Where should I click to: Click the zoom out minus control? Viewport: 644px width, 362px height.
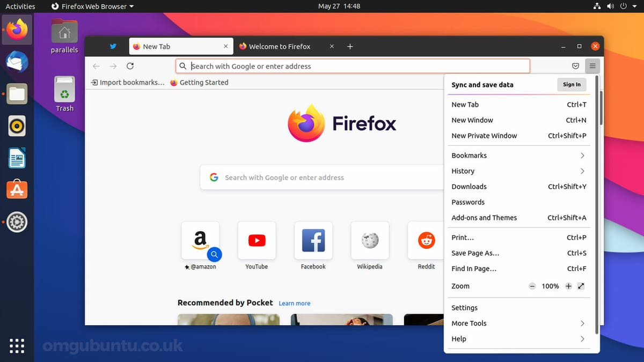point(532,286)
